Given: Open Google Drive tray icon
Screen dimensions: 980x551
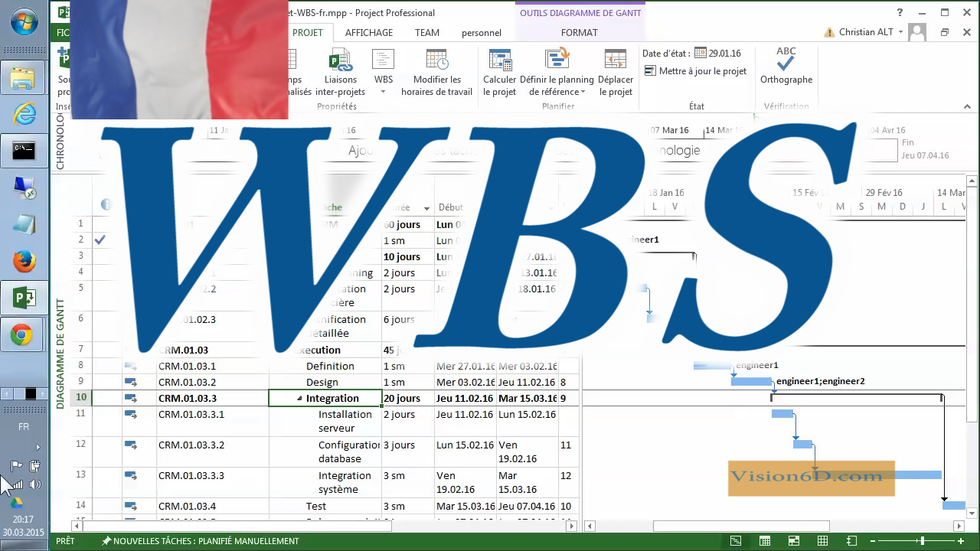Looking at the screenshot, I should click(16, 503).
